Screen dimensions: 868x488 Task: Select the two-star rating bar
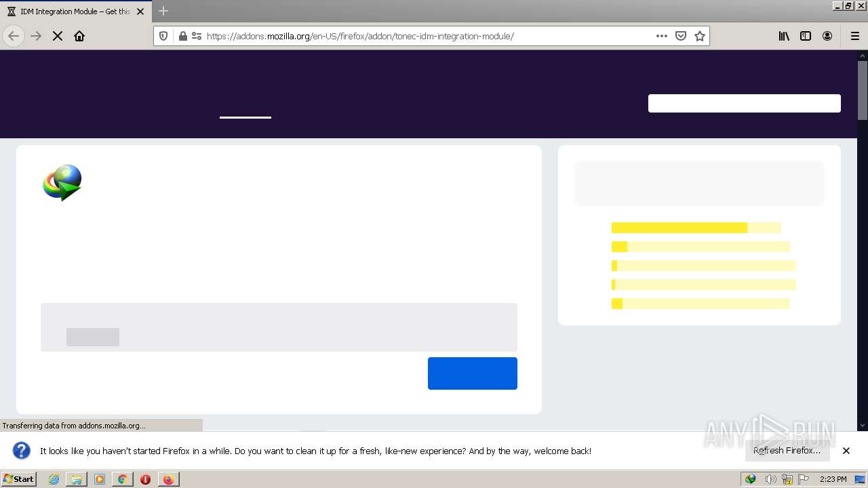(x=703, y=285)
